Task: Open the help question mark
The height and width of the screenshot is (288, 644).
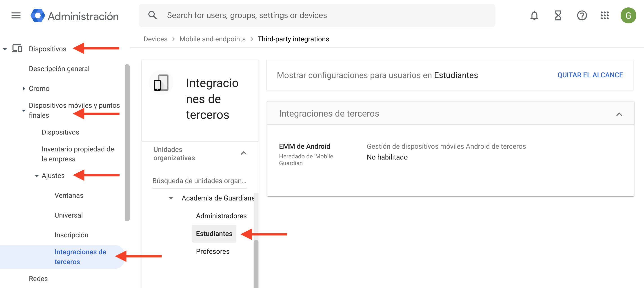Action: tap(582, 16)
